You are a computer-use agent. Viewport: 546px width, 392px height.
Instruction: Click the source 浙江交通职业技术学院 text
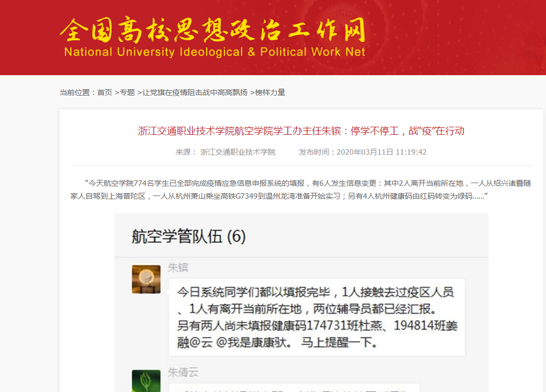[238, 152]
